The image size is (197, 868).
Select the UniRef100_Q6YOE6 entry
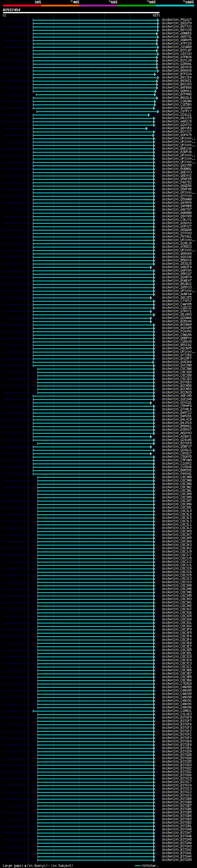click(177, 128)
